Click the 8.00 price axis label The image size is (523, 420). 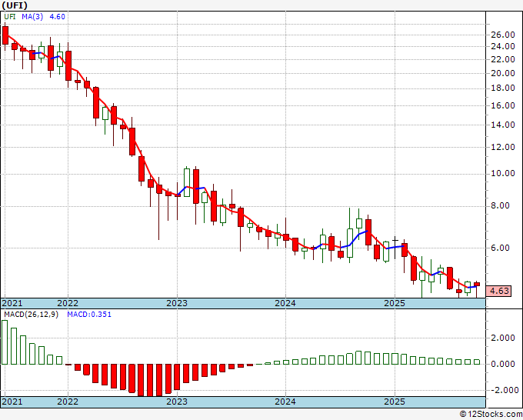click(501, 205)
